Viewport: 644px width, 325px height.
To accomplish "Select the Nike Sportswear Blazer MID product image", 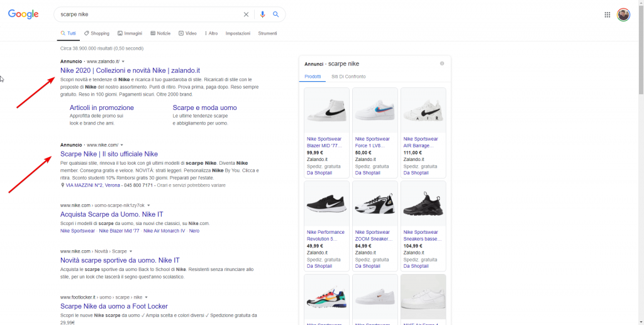I will (x=326, y=111).
